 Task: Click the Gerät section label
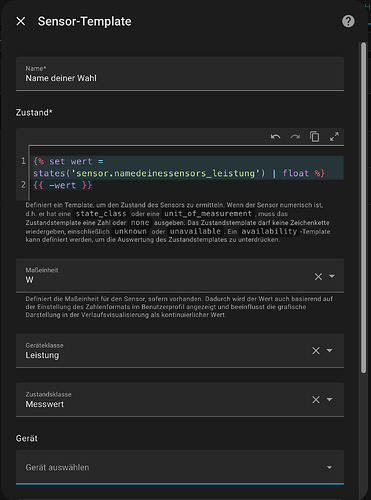[27, 438]
